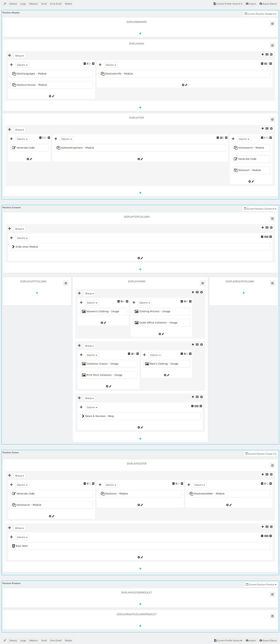The height and width of the screenshot is (644, 280).
Task: Open Column dropdown above blockuserinfo module
Action: [x=111, y=65]
